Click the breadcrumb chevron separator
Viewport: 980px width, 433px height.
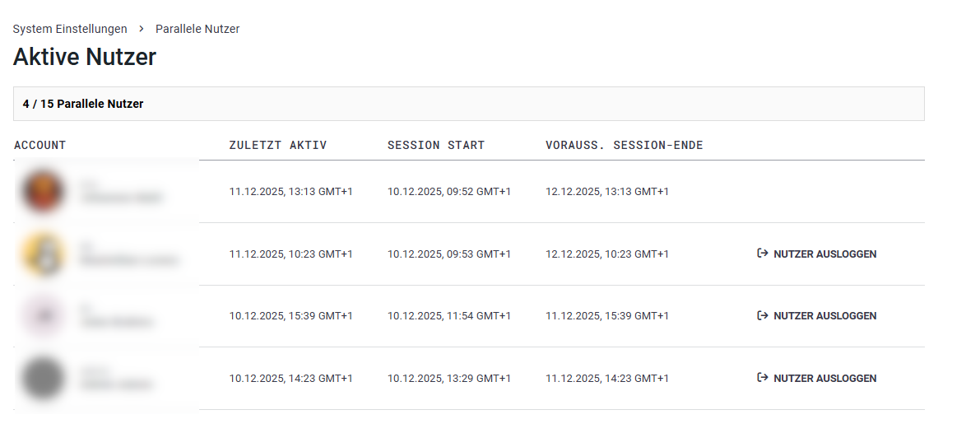[142, 29]
